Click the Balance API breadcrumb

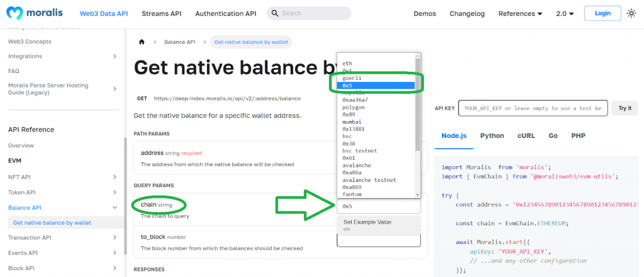pos(179,42)
